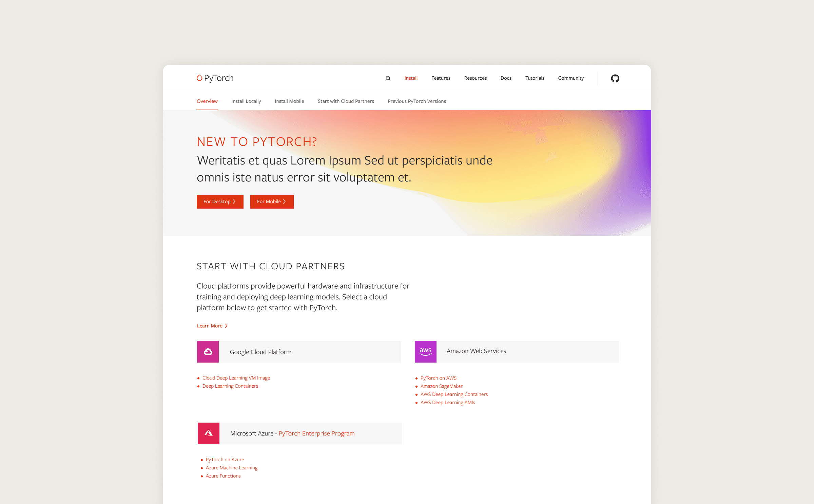Viewport: 814px width, 504px height.
Task: Follow the Learn More chevron link
Action: pyautogui.click(x=212, y=326)
